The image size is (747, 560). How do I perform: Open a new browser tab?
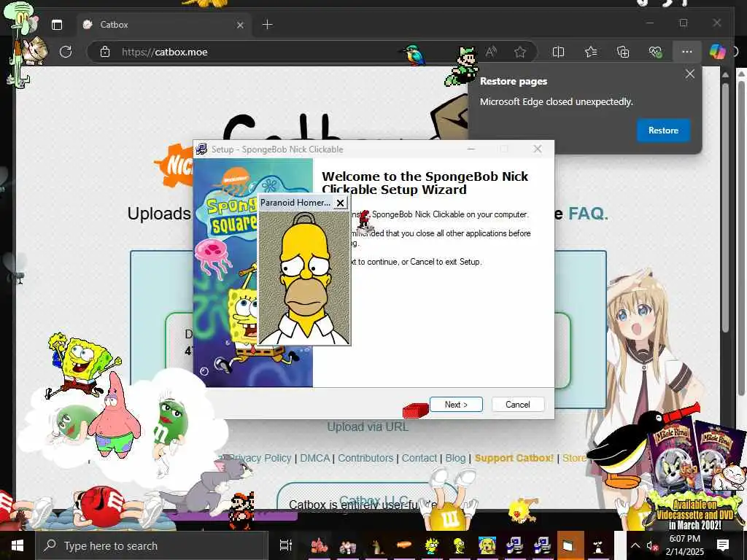(x=268, y=24)
